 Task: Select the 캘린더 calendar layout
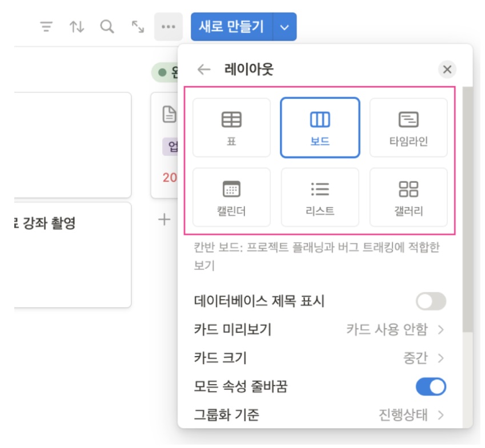[231, 197]
